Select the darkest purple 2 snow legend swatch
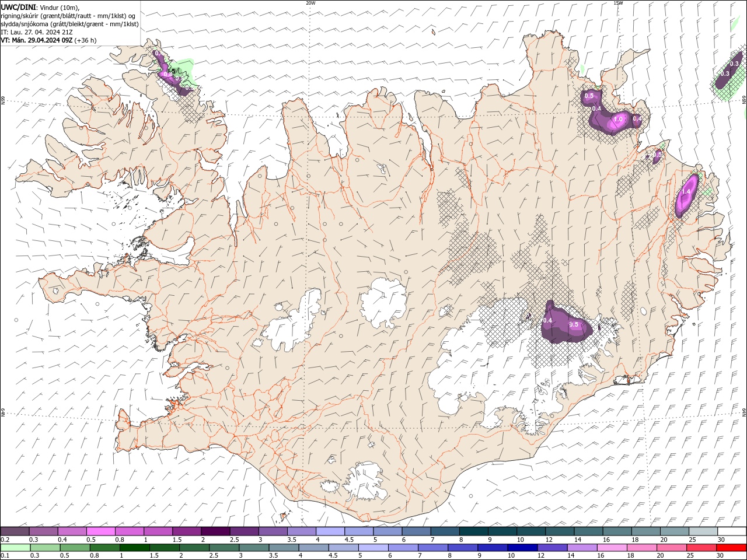The width and height of the screenshot is (747, 560). (x=215, y=531)
